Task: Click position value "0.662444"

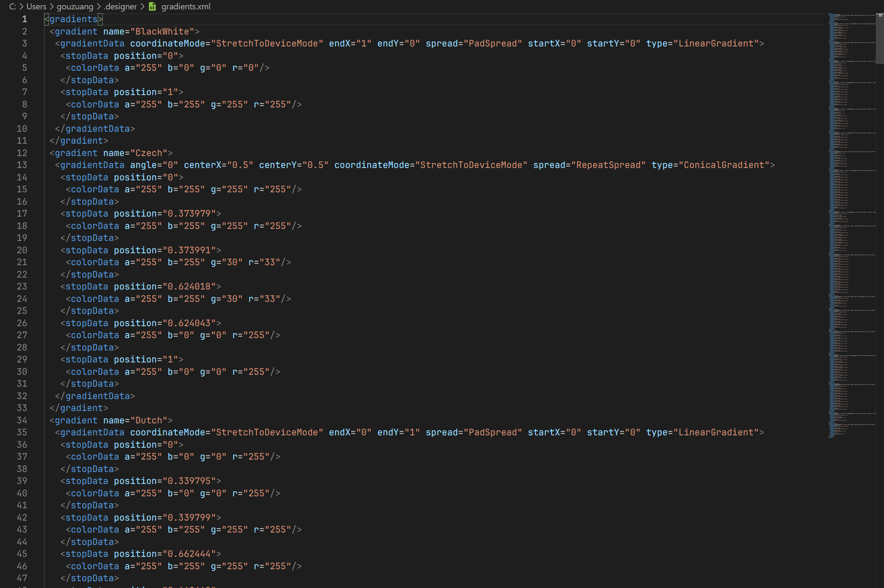Action: coord(189,554)
